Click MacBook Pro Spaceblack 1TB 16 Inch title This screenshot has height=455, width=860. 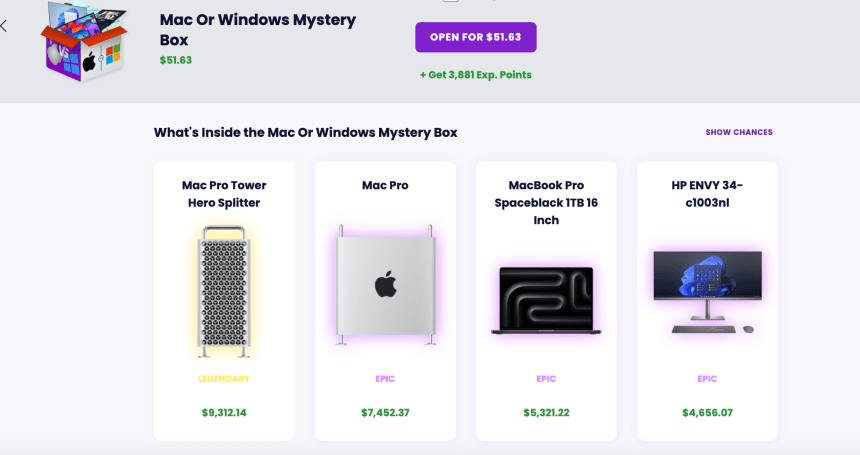pyautogui.click(x=546, y=203)
